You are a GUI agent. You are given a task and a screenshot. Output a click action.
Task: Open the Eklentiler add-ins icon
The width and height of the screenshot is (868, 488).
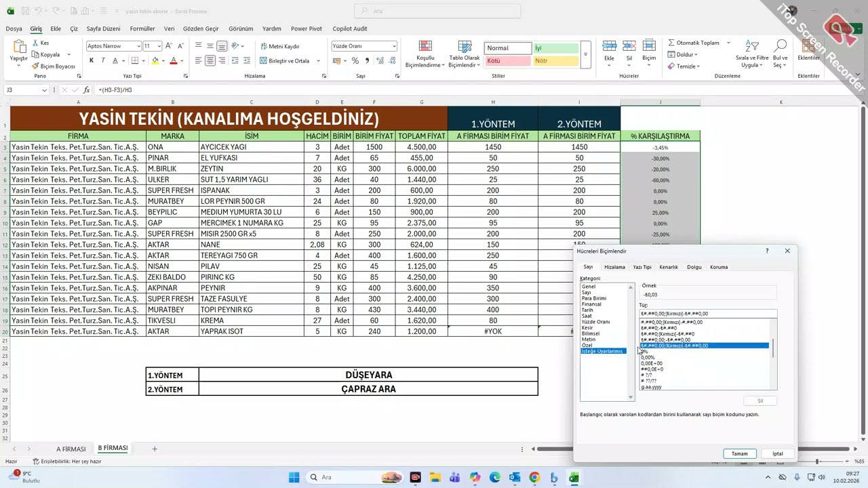(x=808, y=46)
